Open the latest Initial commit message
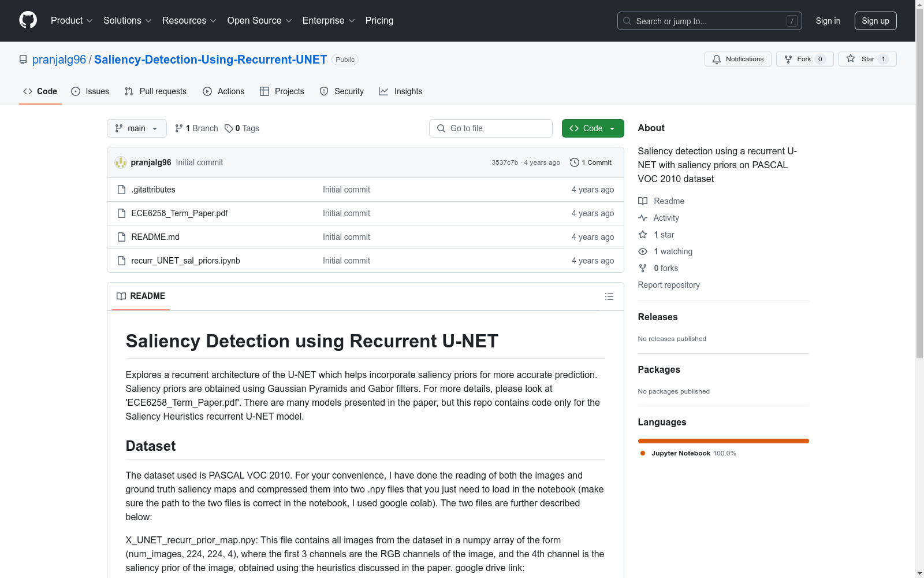924x578 pixels. pyautogui.click(x=199, y=162)
